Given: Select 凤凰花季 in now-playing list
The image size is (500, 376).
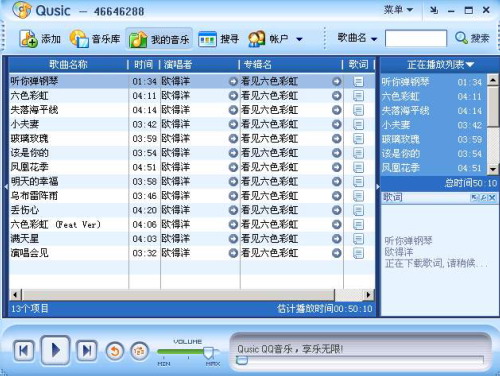Looking at the screenshot, I should point(433,168).
